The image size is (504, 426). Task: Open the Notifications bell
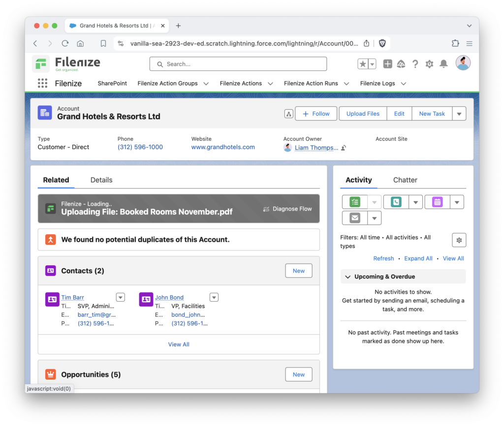click(443, 64)
